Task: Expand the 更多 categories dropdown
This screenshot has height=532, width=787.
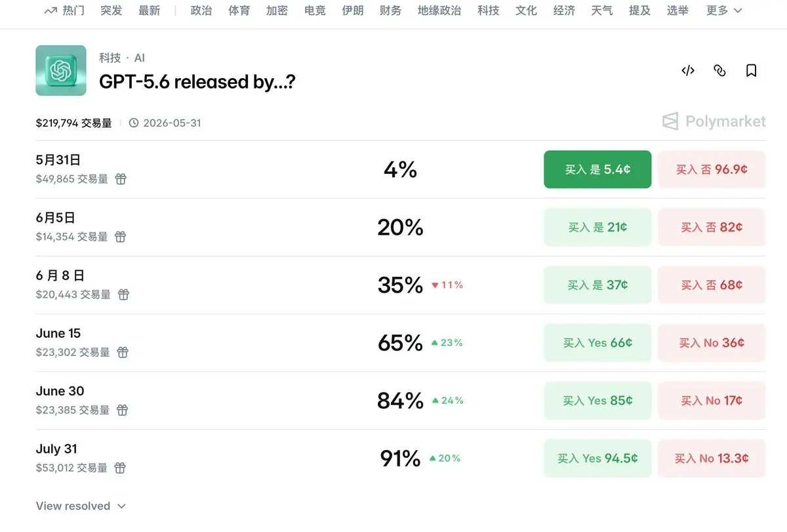Action: click(x=724, y=10)
